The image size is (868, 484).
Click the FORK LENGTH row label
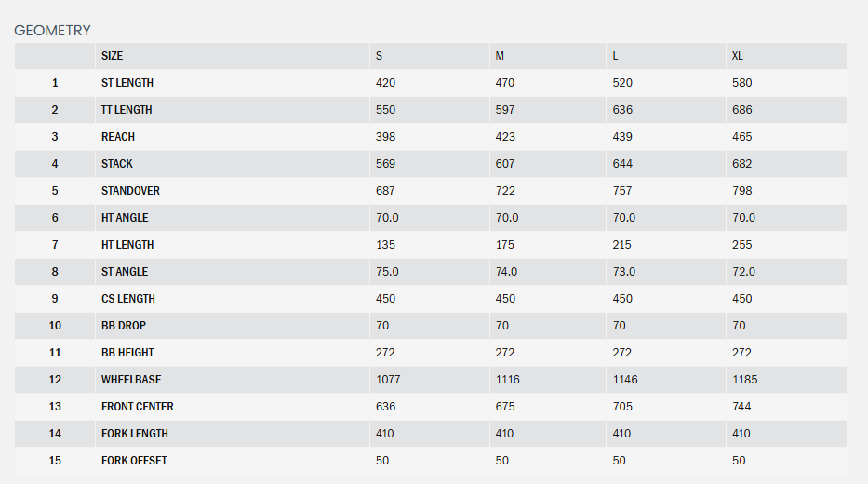tap(133, 434)
